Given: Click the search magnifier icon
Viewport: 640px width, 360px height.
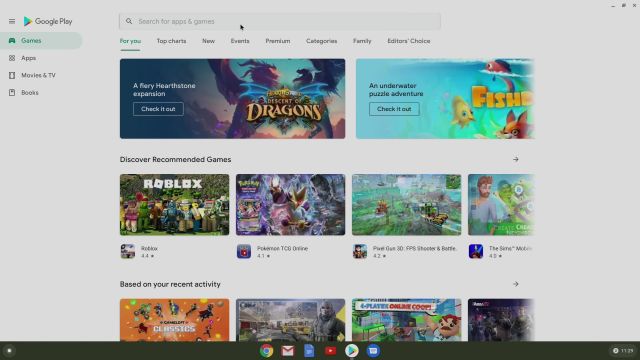Looking at the screenshot, I should 129,21.
